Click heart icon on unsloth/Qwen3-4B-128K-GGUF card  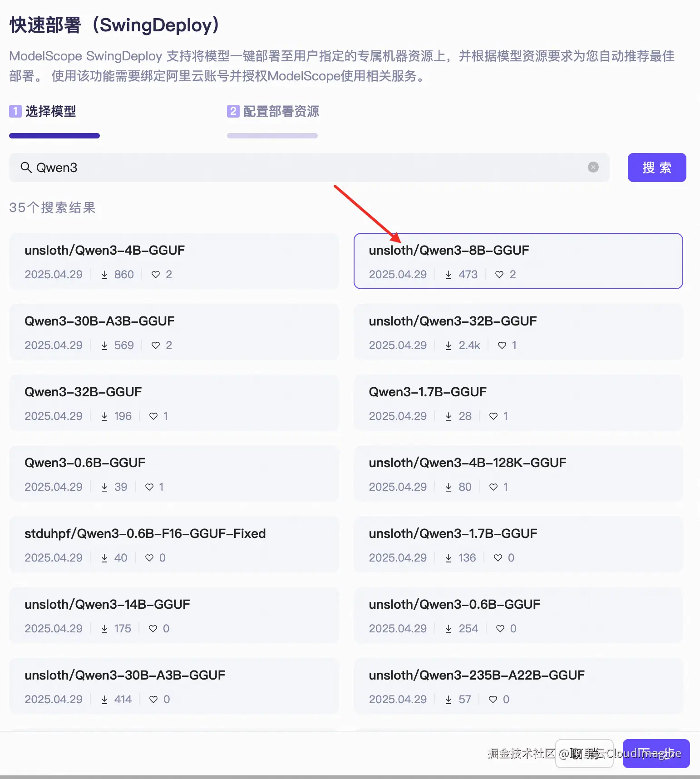[493, 487]
